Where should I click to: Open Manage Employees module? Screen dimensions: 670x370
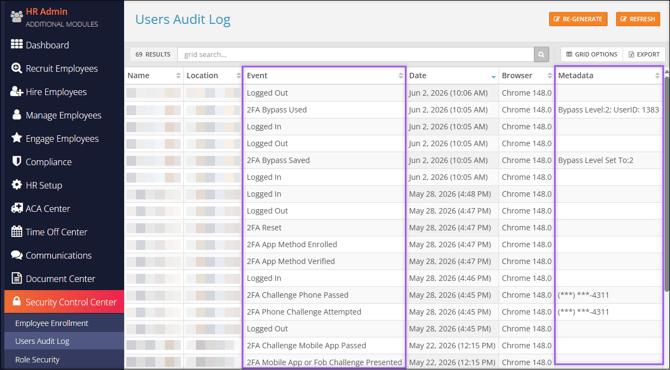63,115
